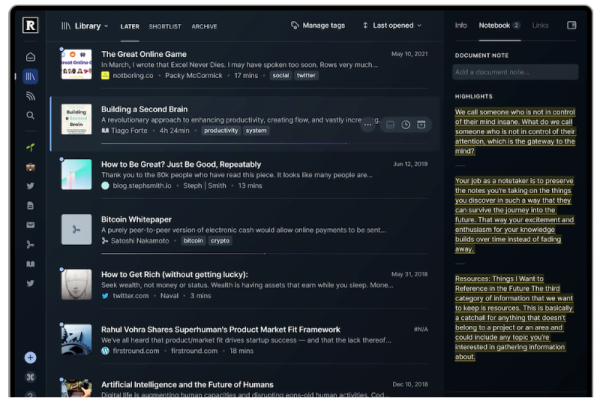Click the Manage tags button
This screenshot has width=600, height=401.
[318, 25]
